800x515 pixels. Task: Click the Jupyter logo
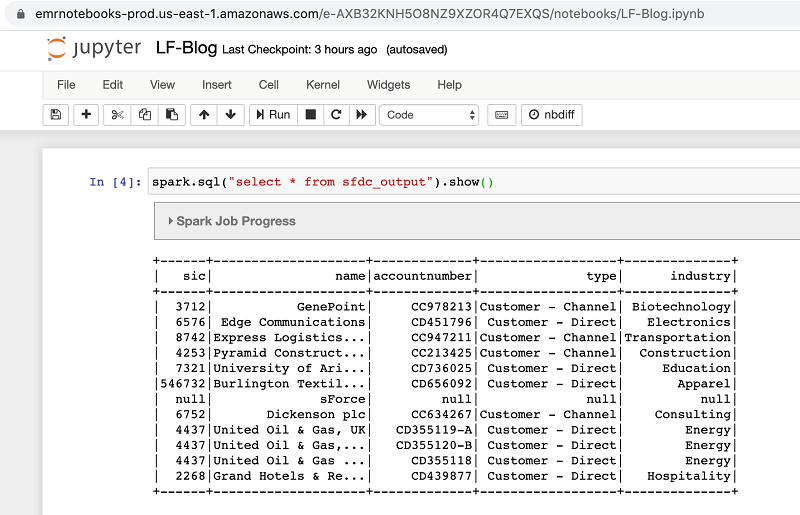94,49
